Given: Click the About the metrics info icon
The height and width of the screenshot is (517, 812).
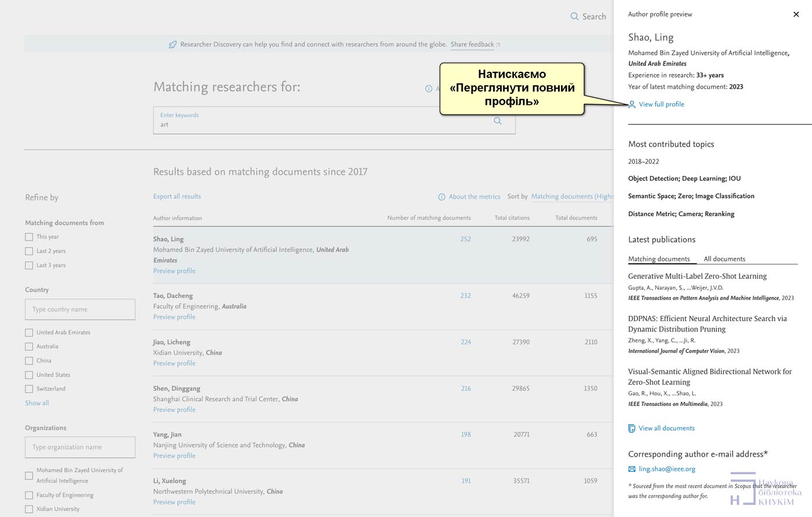Looking at the screenshot, I should coord(441,197).
